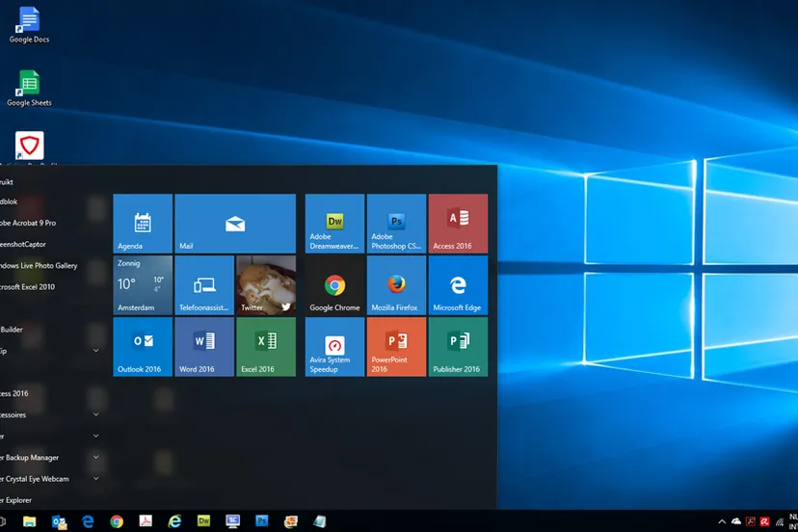Open the Word 2016 tile
Image resolution: width=798 pixels, height=532 pixels.
click(204, 347)
